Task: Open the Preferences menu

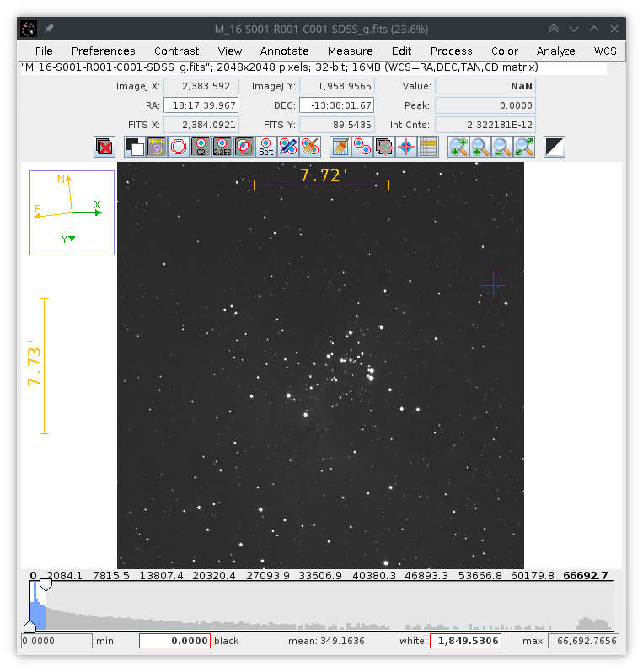Action: 104,51
